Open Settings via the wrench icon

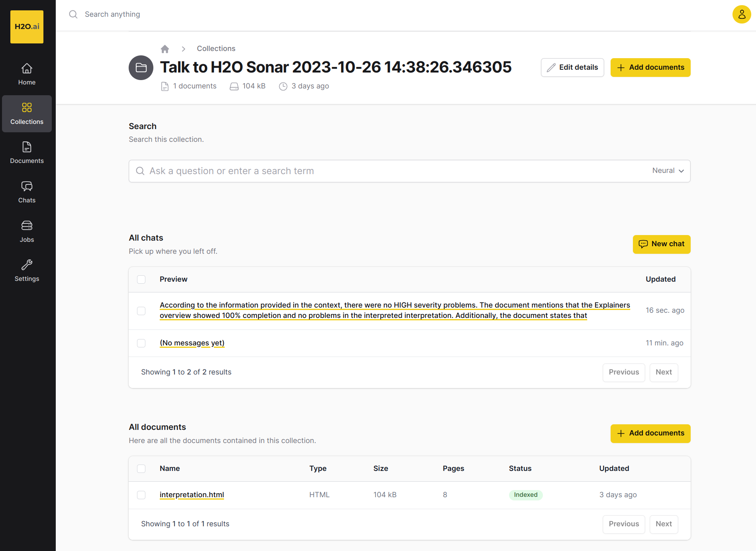27,271
